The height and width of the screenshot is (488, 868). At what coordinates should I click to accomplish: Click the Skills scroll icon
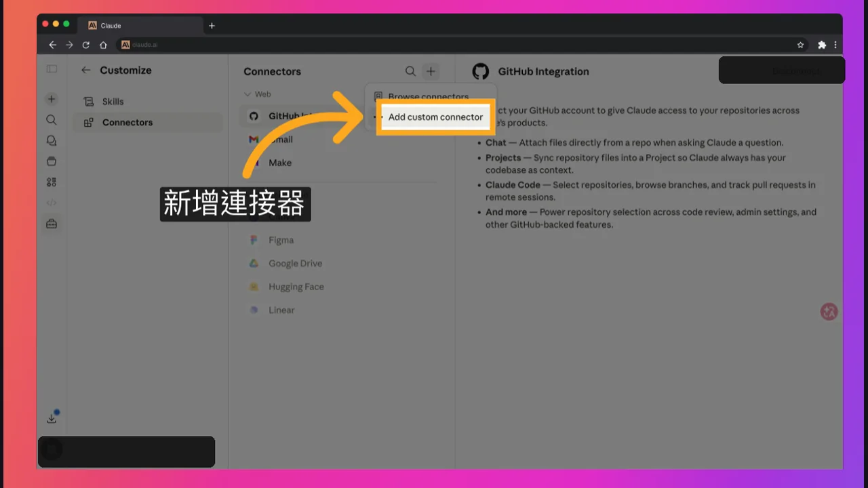(x=89, y=102)
